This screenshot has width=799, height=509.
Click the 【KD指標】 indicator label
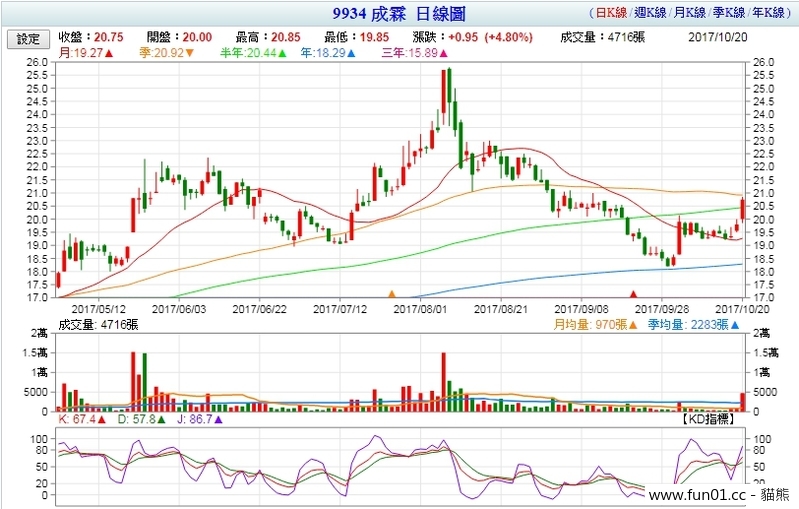[x=709, y=419]
